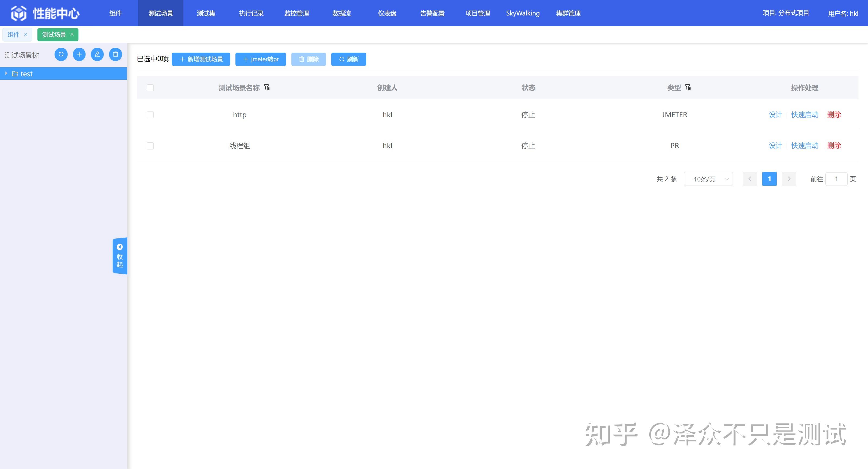
Task: Collapse sidebar with the 收起 handle
Action: (120, 256)
